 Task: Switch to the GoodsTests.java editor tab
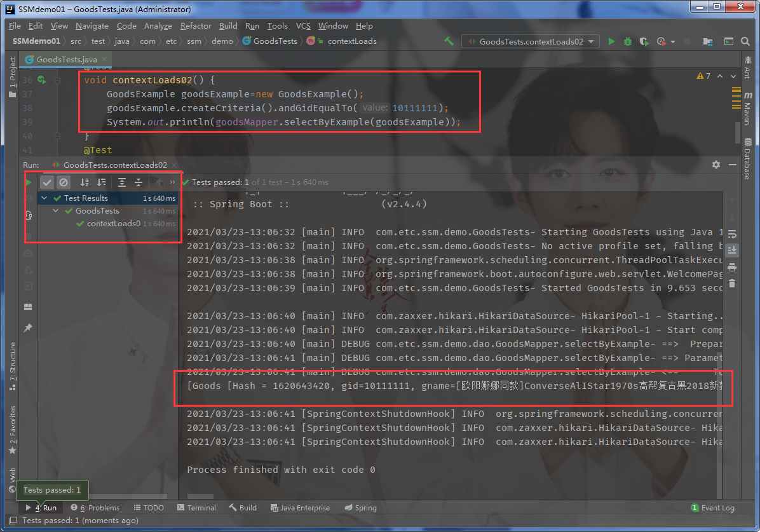click(67, 60)
